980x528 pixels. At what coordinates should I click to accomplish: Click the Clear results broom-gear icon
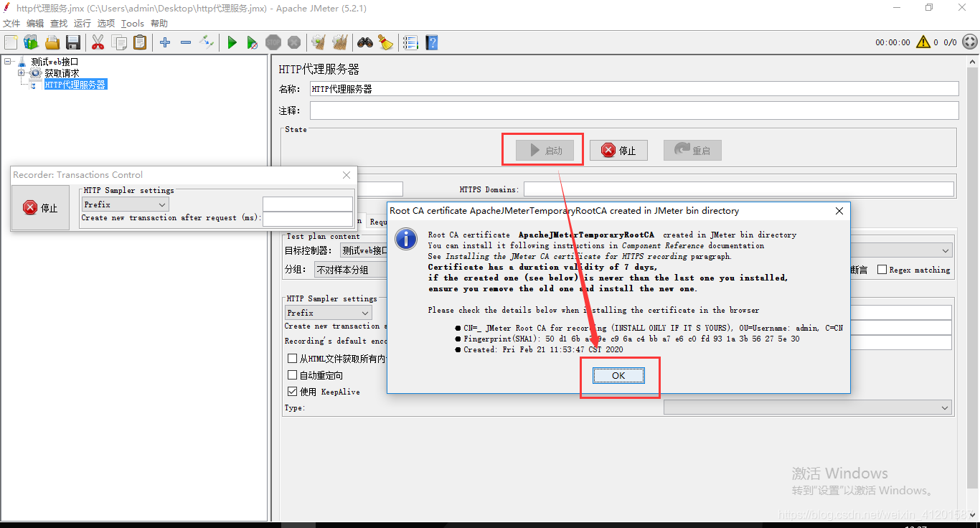(x=319, y=42)
